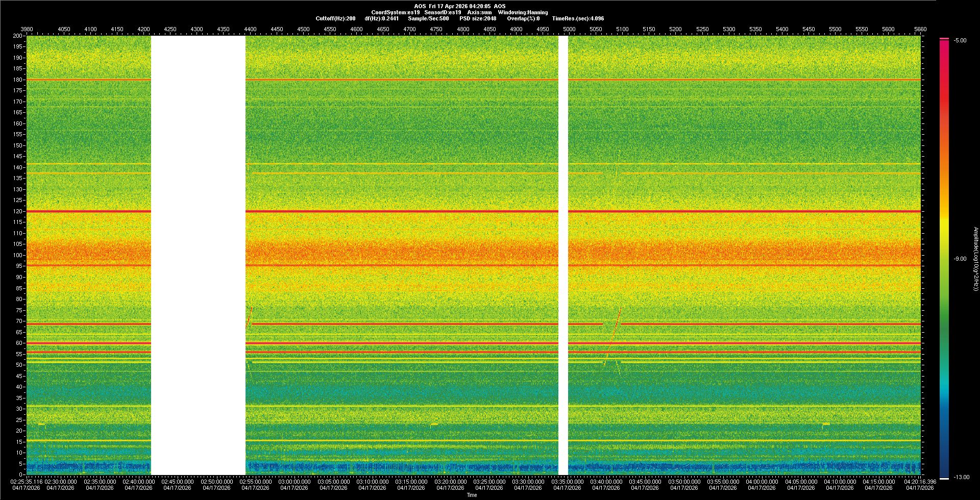
Task: Click the vertical Amplitude label beside the color bar
Action: coord(975,259)
